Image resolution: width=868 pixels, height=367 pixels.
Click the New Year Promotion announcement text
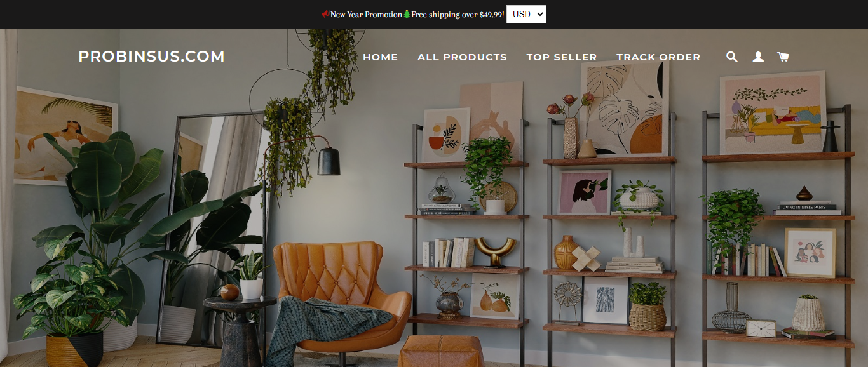(x=366, y=14)
